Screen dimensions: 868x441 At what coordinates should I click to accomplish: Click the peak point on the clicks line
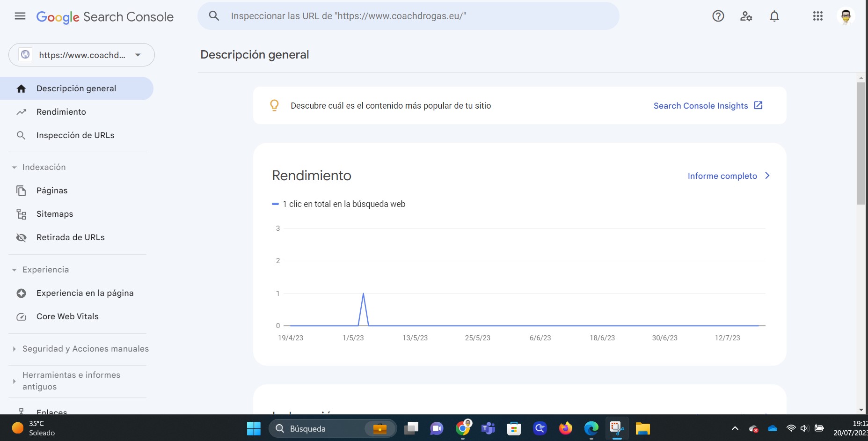[363, 294]
